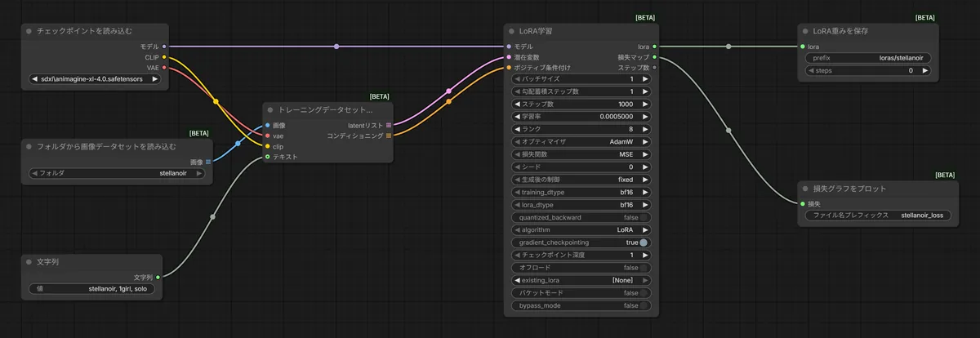Increase ステップ数 1000 in LoRA学習 with right arrow
This screenshot has height=338, width=980.
click(646, 105)
